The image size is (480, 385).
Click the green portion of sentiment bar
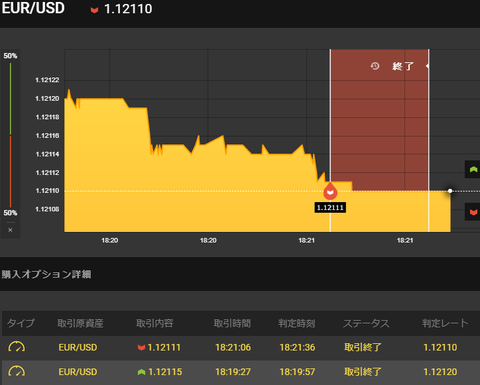coord(10,99)
